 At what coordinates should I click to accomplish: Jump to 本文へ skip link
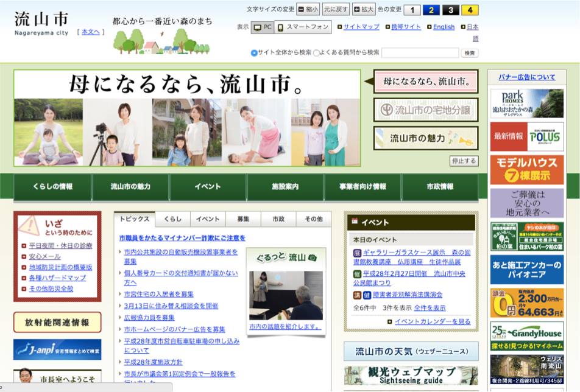click(91, 32)
